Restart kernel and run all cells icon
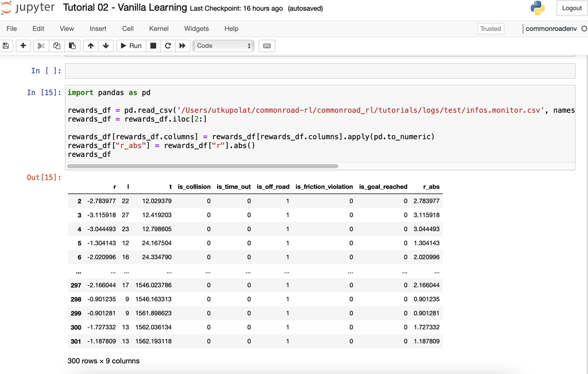The width and height of the screenshot is (588, 374). pyautogui.click(x=183, y=46)
